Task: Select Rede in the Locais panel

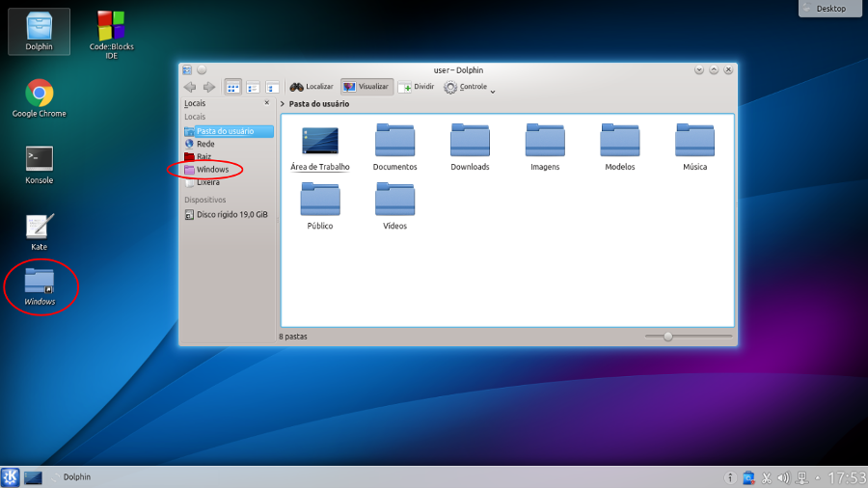Action: [x=228, y=144]
